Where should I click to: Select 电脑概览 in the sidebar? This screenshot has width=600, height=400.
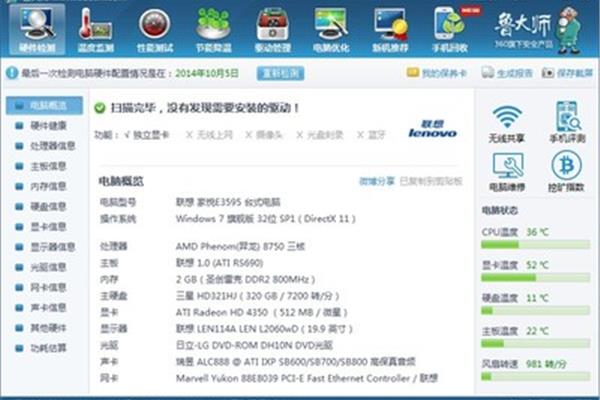[44, 106]
